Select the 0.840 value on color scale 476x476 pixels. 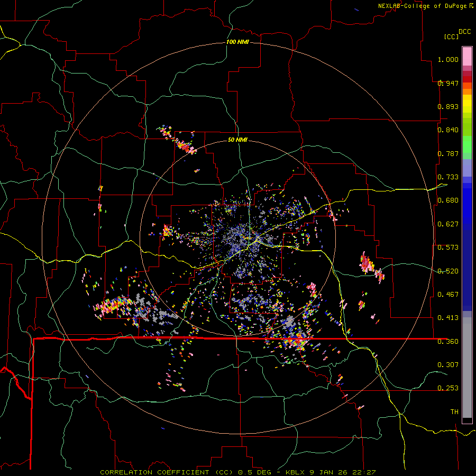(448, 130)
